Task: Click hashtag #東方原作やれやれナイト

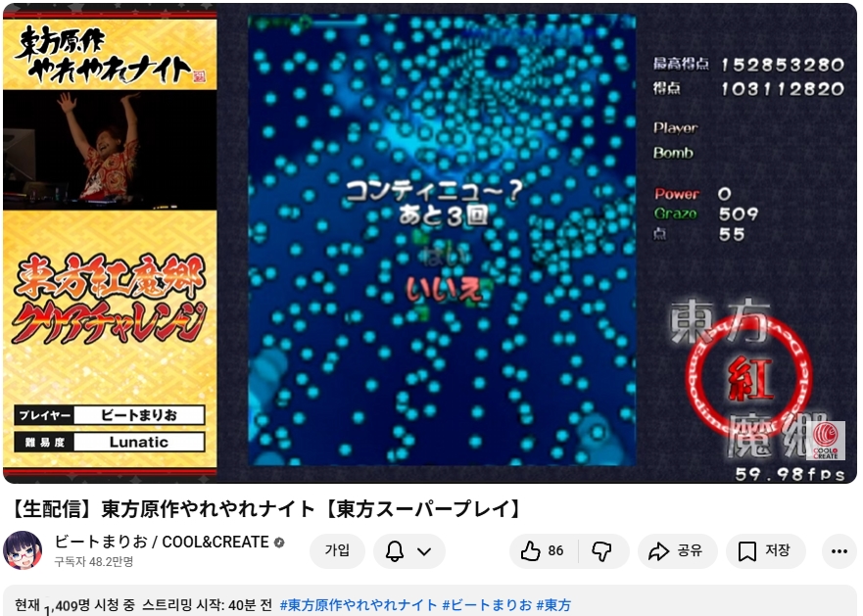Action: click(x=359, y=605)
